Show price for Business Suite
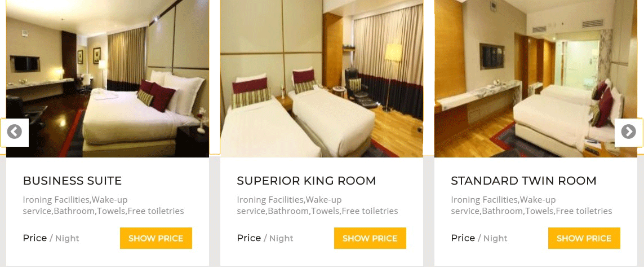Viewport: 644px width, 267px height. click(156, 238)
